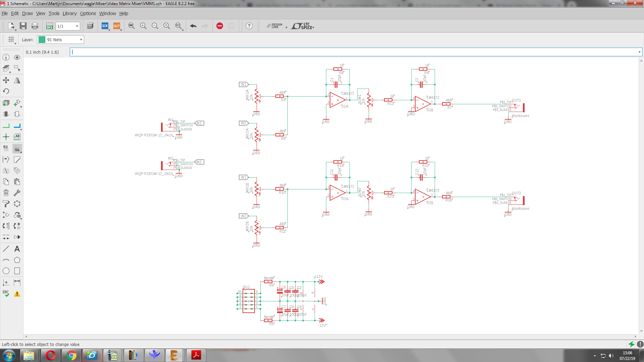Click the green lightning status icon

(x=631, y=344)
